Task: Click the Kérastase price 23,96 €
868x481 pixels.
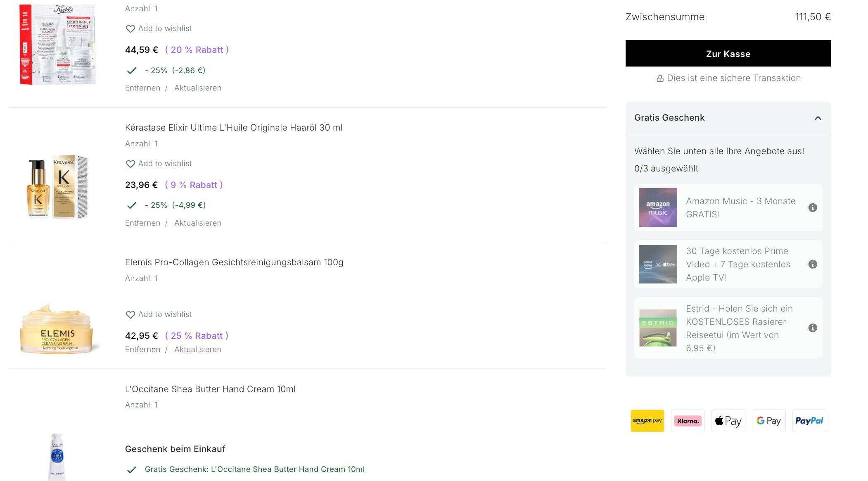Action: [x=141, y=185]
